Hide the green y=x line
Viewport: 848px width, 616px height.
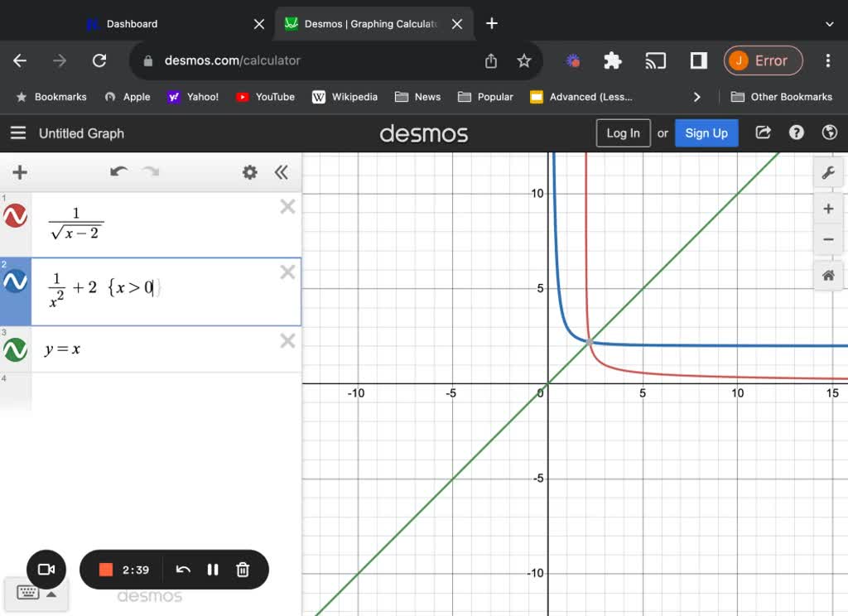pyautogui.click(x=15, y=349)
